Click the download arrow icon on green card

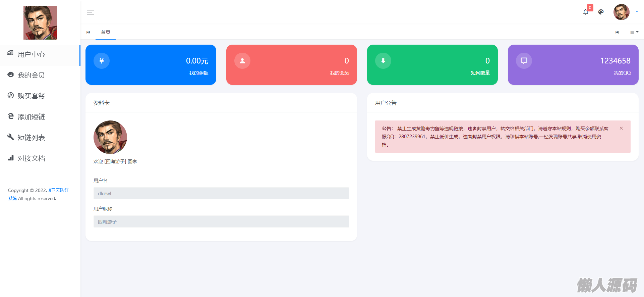click(x=383, y=61)
